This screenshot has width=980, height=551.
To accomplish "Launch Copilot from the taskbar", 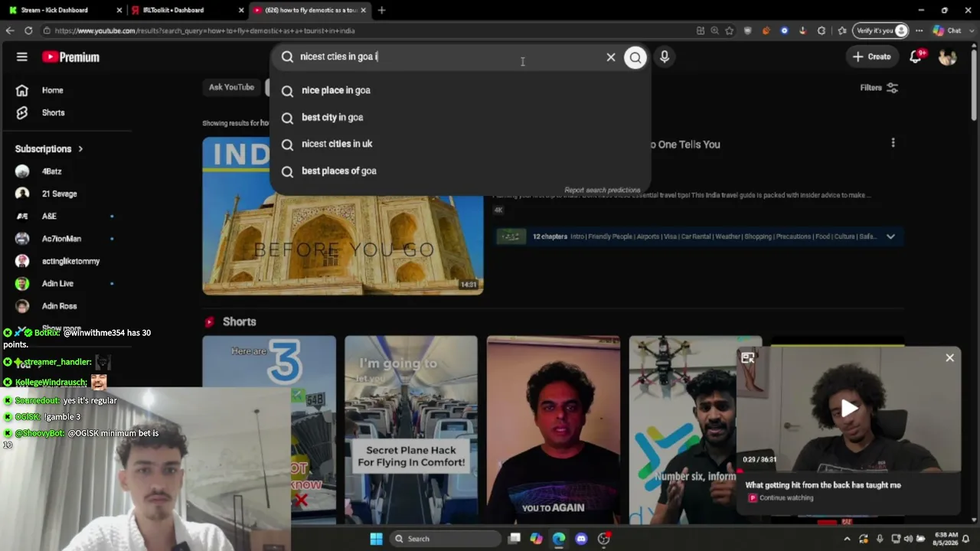I will tap(536, 539).
